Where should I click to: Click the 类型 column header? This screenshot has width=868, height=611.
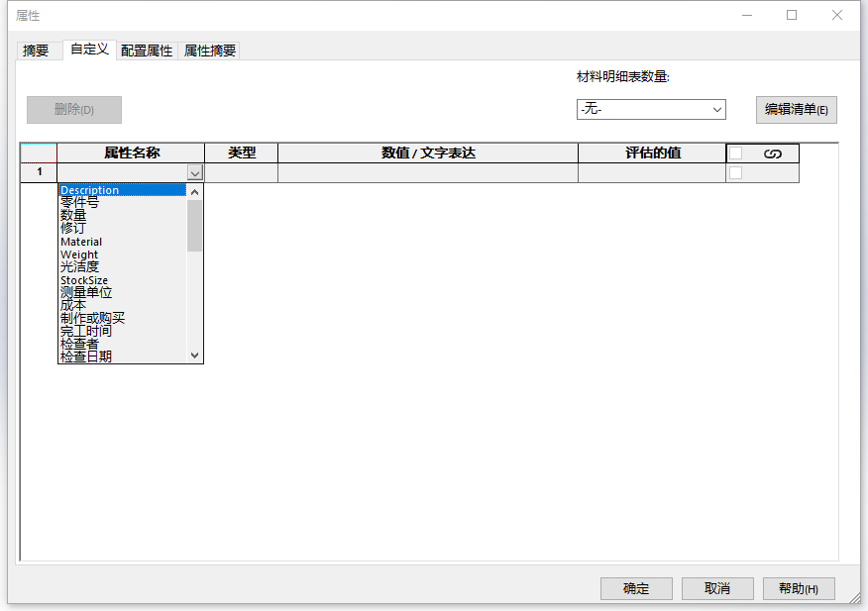click(x=242, y=153)
